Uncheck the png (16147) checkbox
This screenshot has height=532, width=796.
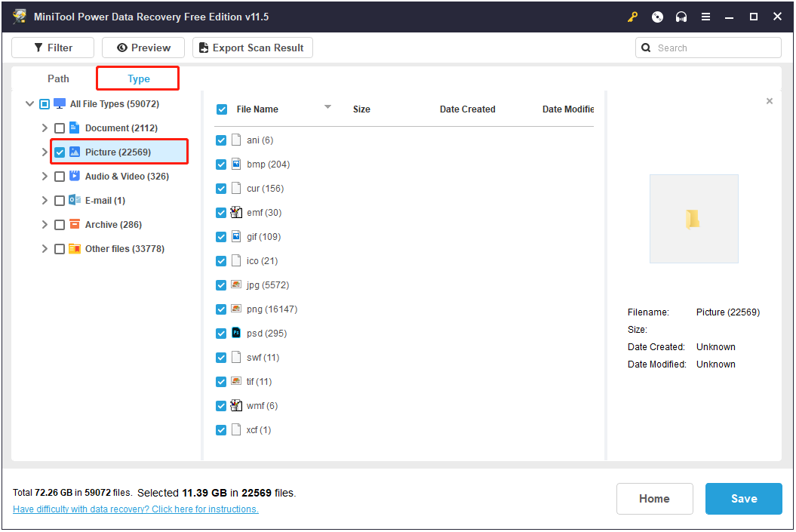[221, 309]
